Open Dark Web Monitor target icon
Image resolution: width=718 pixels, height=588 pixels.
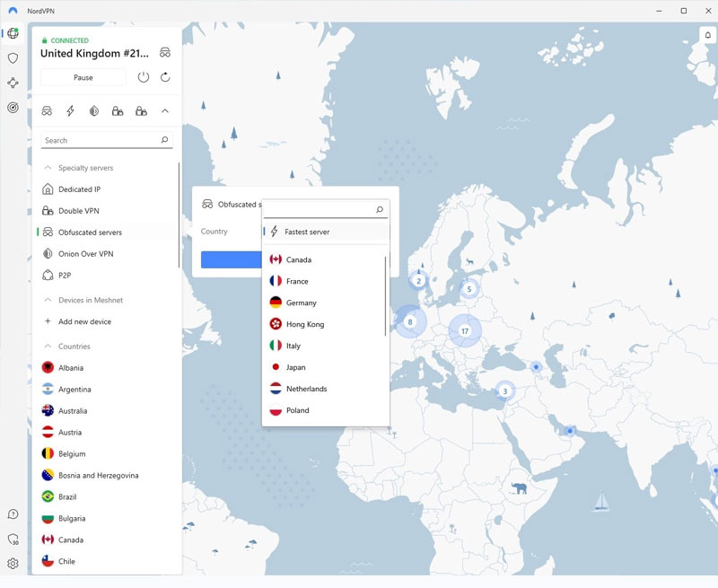pyautogui.click(x=13, y=108)
